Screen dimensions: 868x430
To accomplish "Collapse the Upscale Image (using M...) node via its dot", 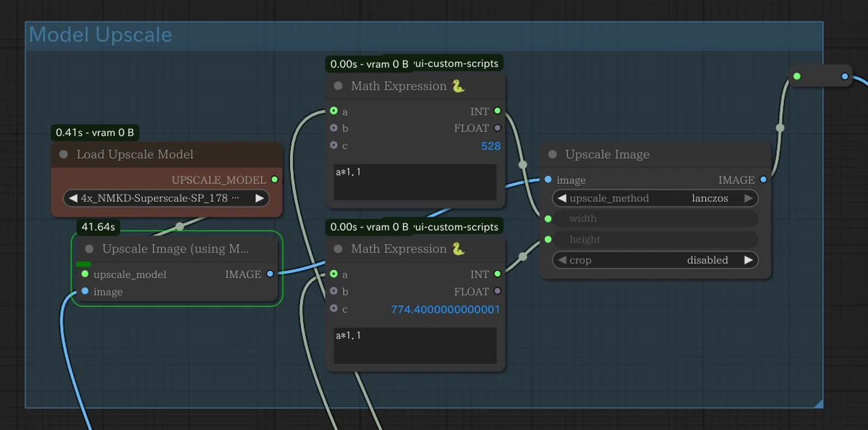I will [x=89, y=249].
